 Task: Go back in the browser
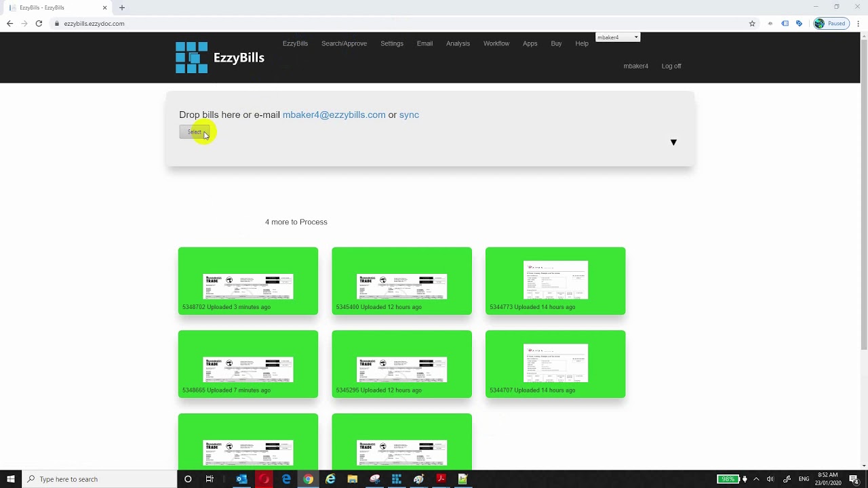[9, 23]
